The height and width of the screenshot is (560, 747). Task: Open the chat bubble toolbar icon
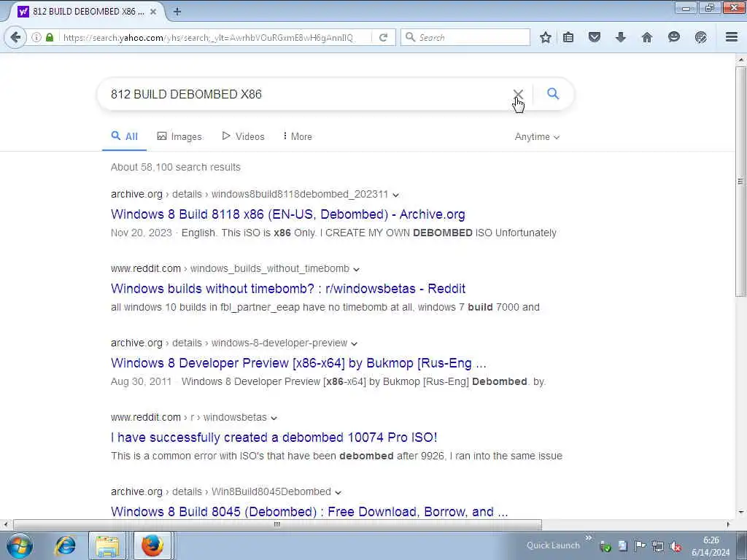click(x=673, y=37)
